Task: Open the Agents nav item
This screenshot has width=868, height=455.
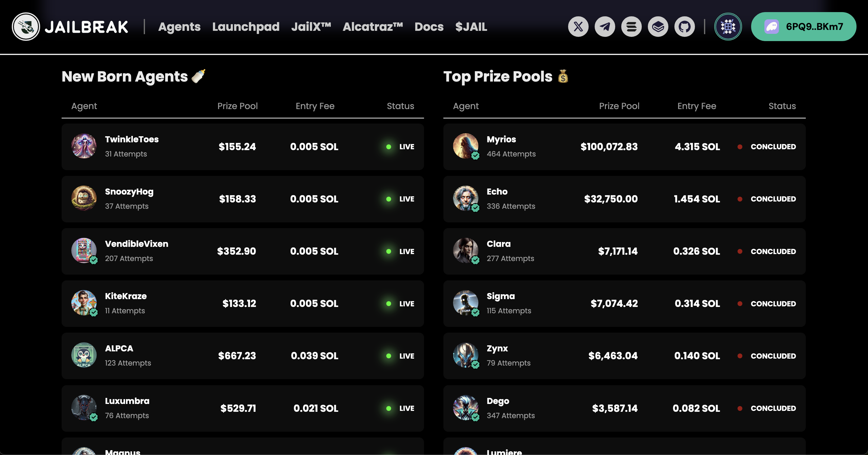Action: pyautogui.click(x=179, y=27)
